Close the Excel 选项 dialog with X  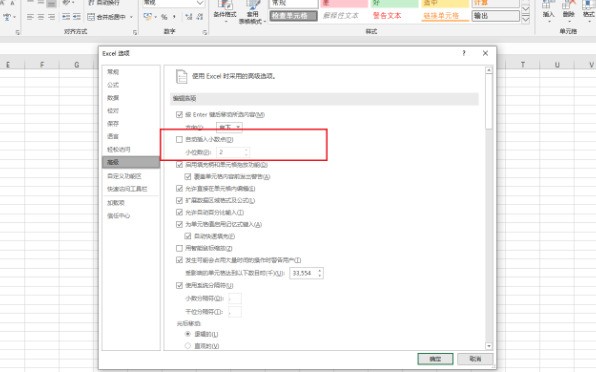485,53
